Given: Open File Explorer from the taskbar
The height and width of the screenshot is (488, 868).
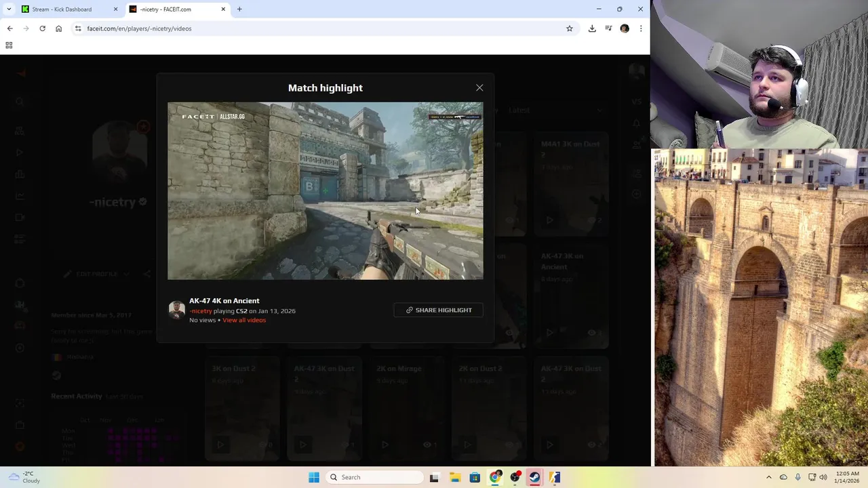Looking at the screenshot, I should [454, 477].
